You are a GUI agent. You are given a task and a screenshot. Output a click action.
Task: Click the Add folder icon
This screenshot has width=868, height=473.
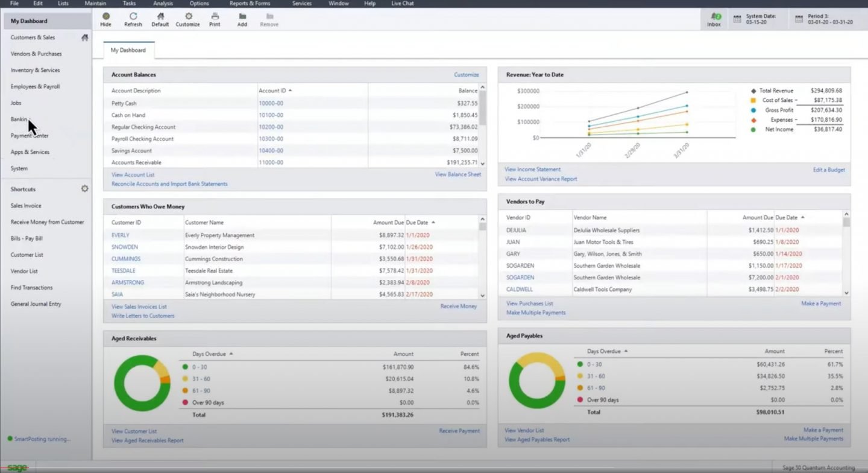coord(242,16)
